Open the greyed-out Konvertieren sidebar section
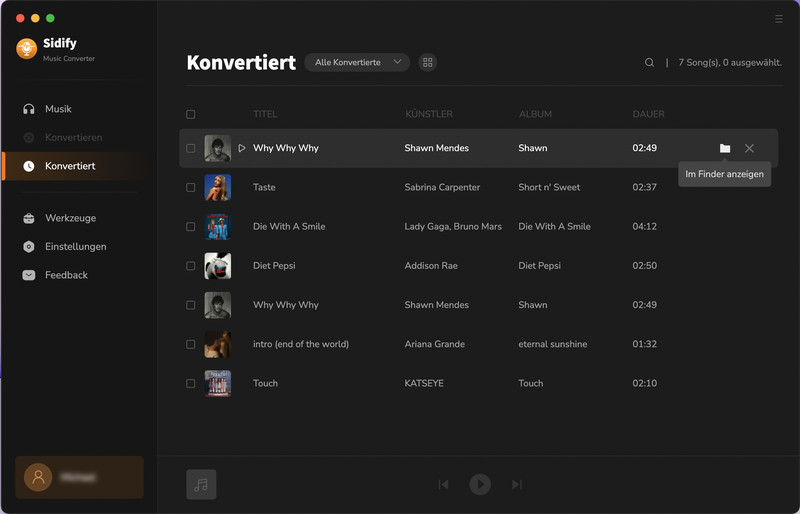Image resolution: width=800 pixels, height=514 pixels. (x=74, y=137)
